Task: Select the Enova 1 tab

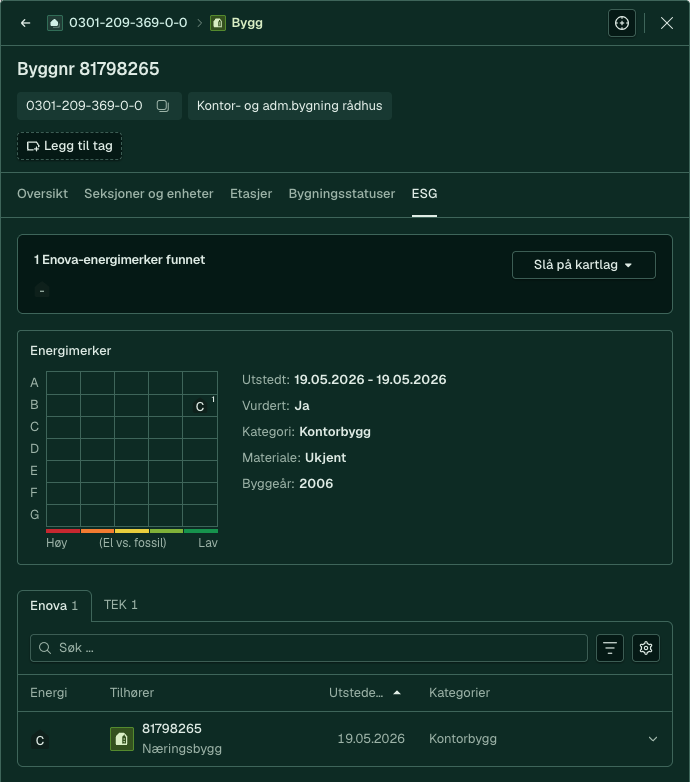Action: point(54,606)
